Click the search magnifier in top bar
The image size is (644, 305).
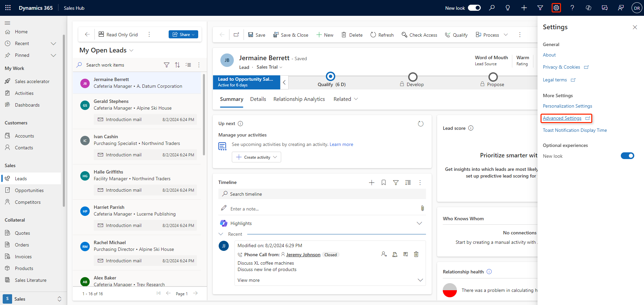[492, 8]
